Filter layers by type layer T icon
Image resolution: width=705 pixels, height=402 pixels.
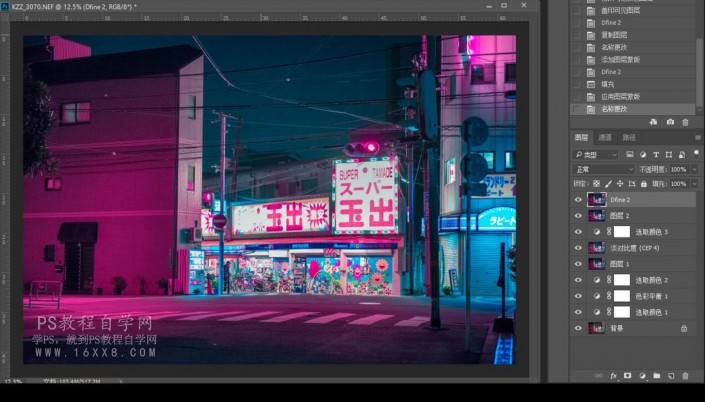656,155
